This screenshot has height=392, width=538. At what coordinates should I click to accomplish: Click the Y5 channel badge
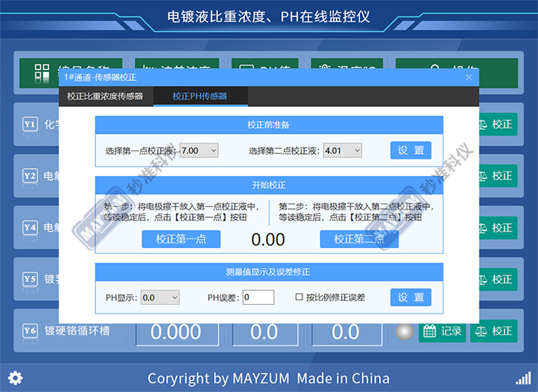pyautogui.click(x=30, y=279)
